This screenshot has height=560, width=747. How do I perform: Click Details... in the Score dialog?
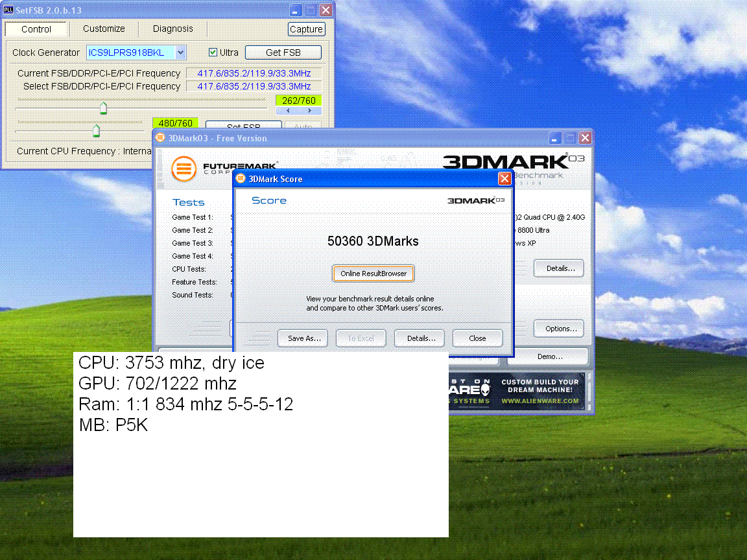coord(421,338)
